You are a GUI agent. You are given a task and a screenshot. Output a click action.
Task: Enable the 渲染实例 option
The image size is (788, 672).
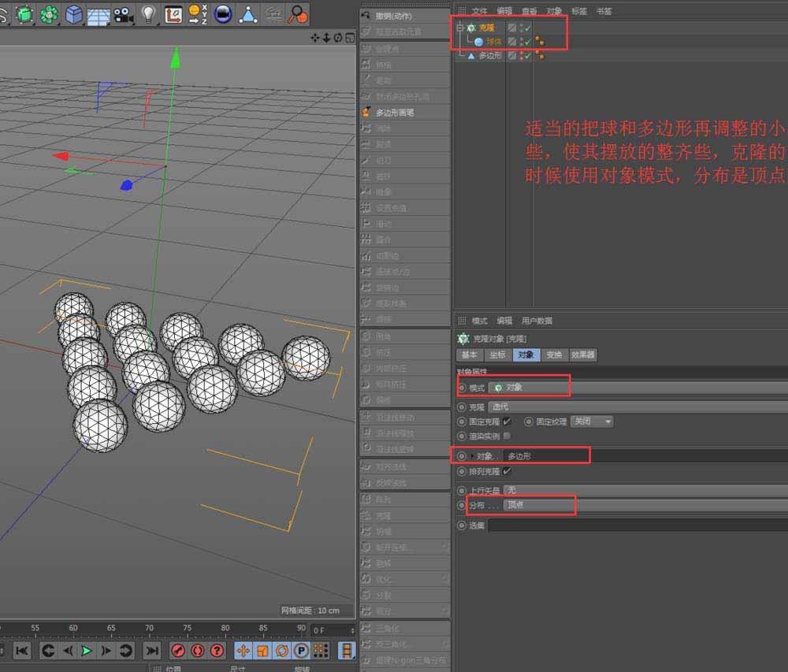[507, 436]
